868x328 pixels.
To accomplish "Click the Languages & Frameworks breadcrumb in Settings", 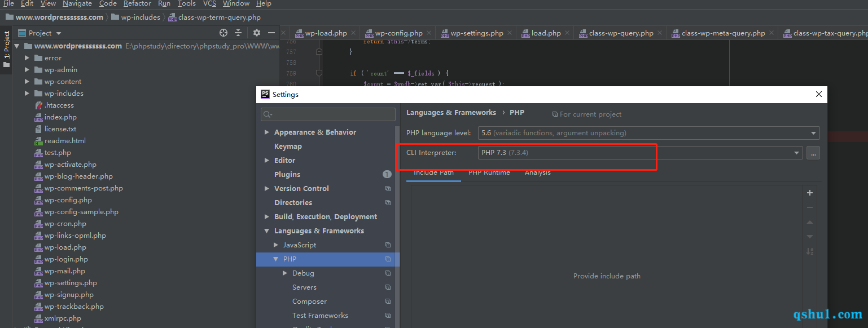I will [x=451, y=113].
